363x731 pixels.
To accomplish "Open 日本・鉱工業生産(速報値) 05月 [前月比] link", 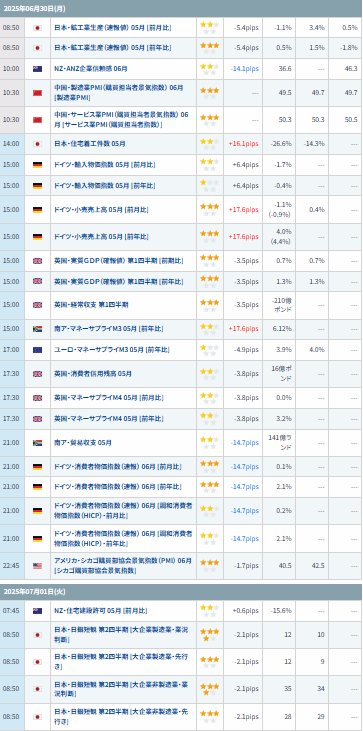I will [113, 28].
